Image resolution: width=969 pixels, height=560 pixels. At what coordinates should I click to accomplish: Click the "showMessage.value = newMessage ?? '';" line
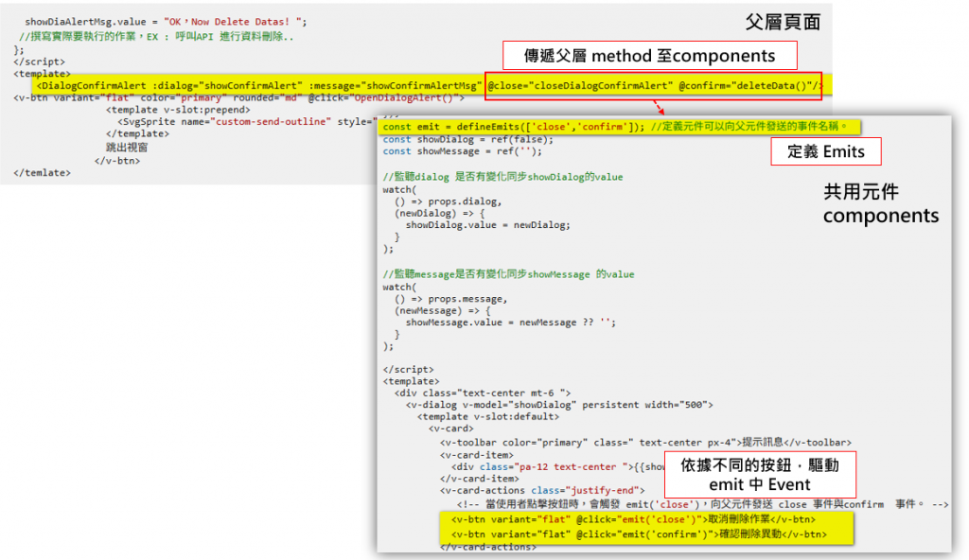[x=510, y=323]
